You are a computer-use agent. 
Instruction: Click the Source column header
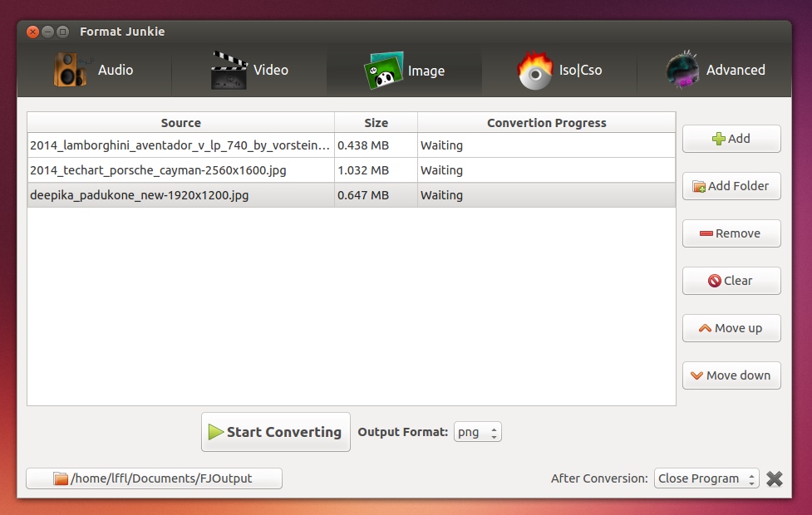(180, 123)
